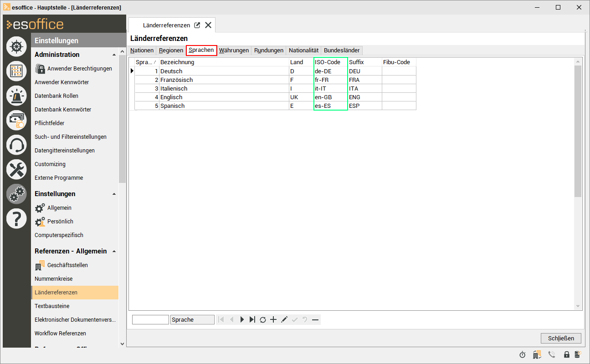Switch to the Sprachen tab

[x=201, y=50]
